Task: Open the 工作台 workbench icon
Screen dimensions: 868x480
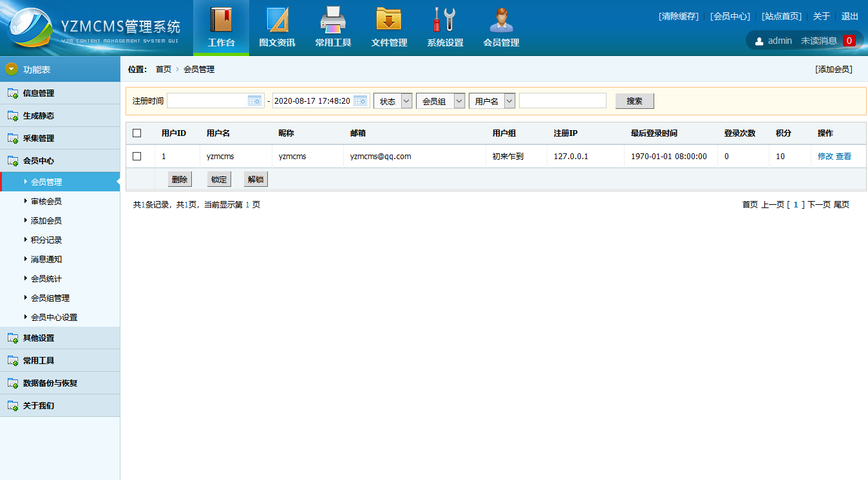Action: click(221, 21)
